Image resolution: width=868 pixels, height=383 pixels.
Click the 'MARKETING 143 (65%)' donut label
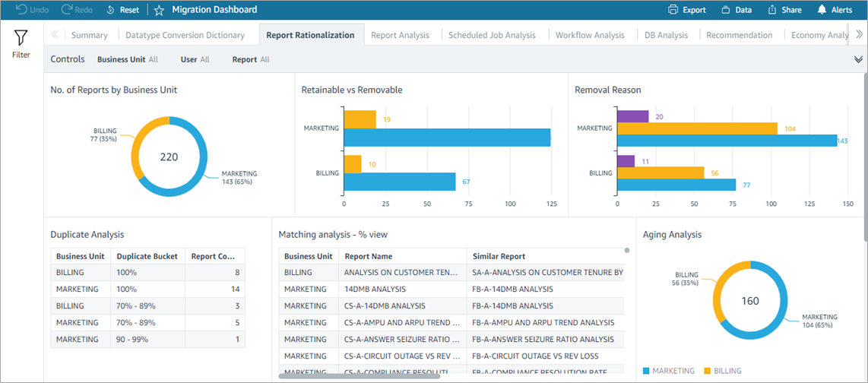click(239, 177)
